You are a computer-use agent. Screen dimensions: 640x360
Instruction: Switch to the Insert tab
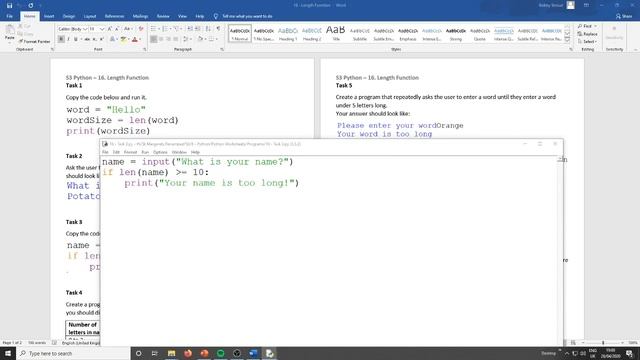click(49, 16)
